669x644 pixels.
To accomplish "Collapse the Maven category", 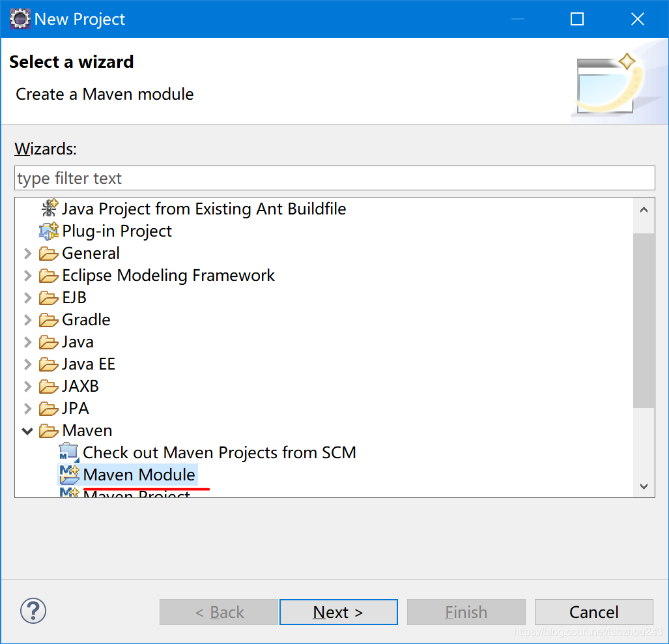I will tap(28, 432).
